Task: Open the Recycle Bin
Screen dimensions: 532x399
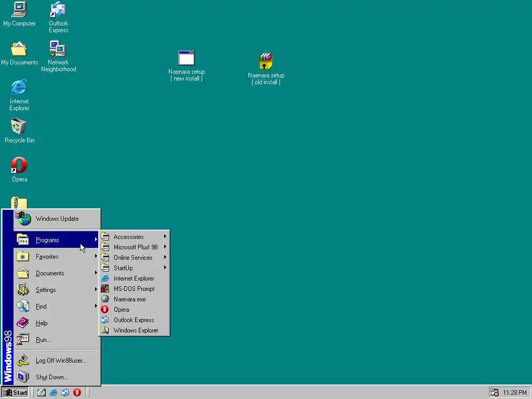Action: pos(19,131)
